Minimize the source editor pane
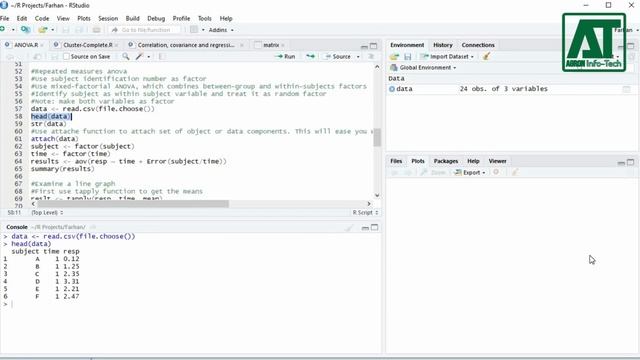 pyautogui.click(x=364, y=46)
